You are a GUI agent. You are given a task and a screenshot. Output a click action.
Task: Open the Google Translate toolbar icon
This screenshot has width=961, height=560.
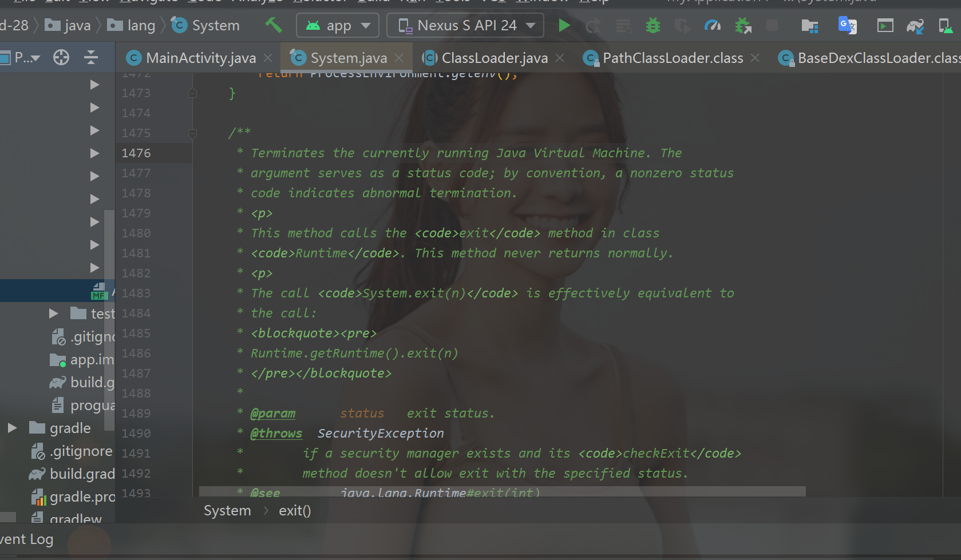tap(847, 25)
